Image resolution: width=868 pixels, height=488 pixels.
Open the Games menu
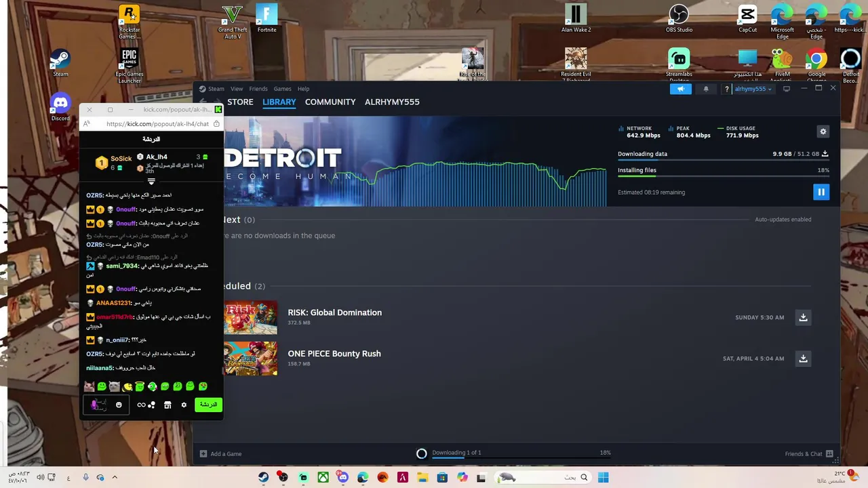coord(282,89)
